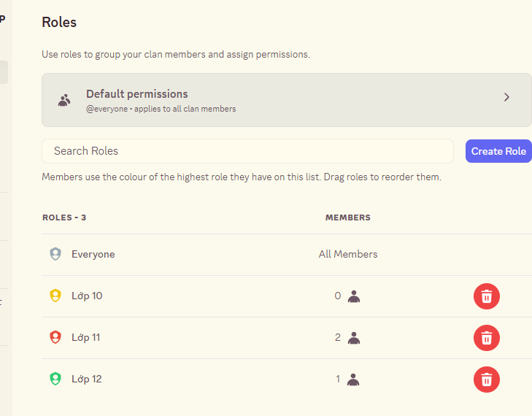
Task: Open the Lớp 10 role name
Action: pos(87,296)
